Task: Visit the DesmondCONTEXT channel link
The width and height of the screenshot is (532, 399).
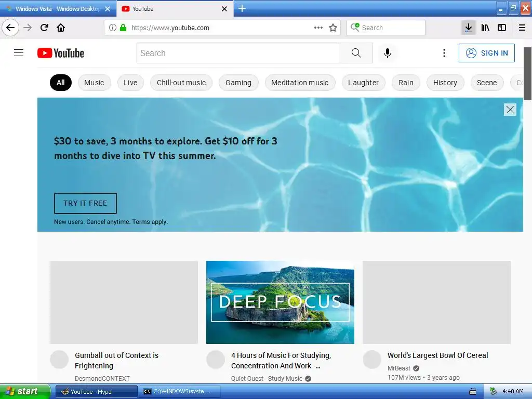Action: tap(102, 378)
